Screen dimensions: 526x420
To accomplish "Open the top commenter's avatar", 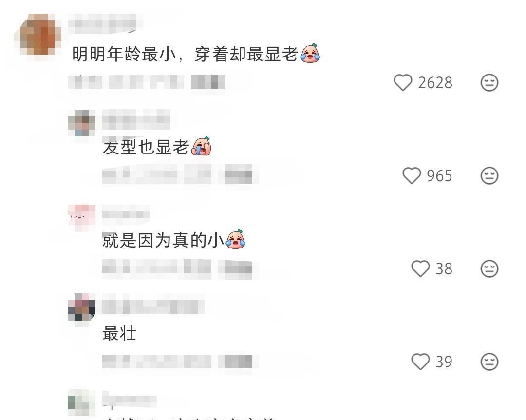I will click(x=38, y=35).
